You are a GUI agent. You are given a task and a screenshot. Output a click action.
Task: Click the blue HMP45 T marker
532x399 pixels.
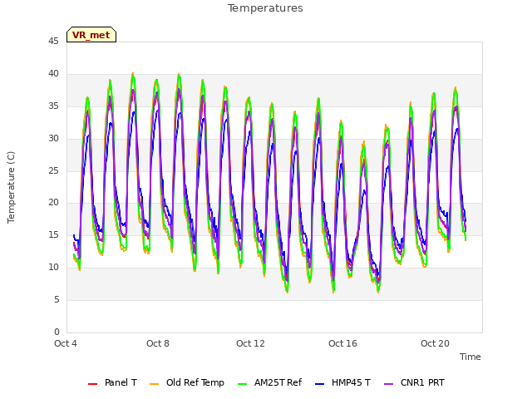click(319, 384)
